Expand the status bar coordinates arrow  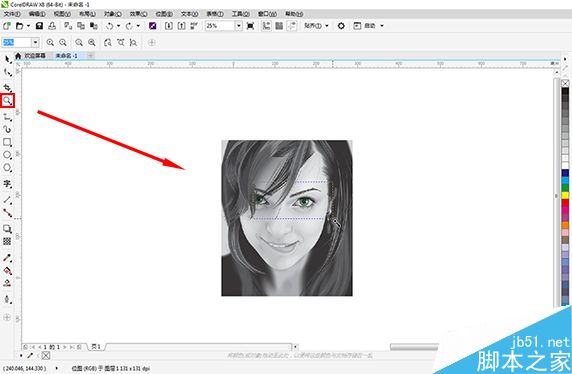click(x=57, y=368)
